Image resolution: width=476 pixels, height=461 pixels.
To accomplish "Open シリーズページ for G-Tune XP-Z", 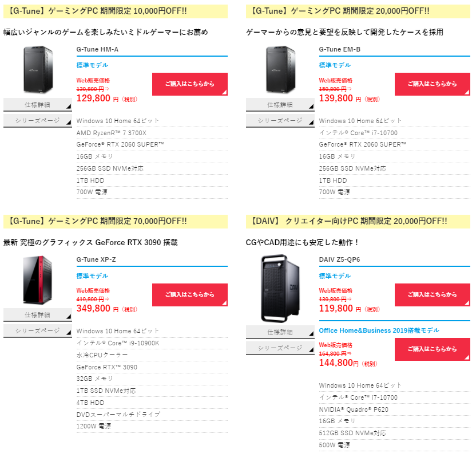I will point(38,331).
